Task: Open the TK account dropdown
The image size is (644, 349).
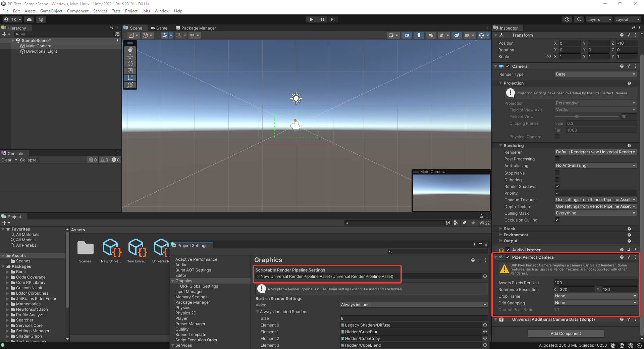Action: 12,19
